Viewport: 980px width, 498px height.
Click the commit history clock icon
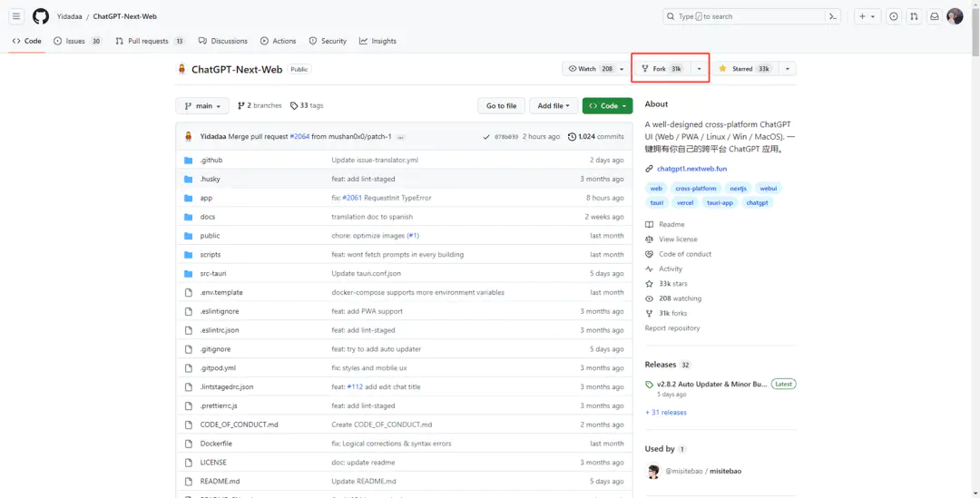[572, 137]
